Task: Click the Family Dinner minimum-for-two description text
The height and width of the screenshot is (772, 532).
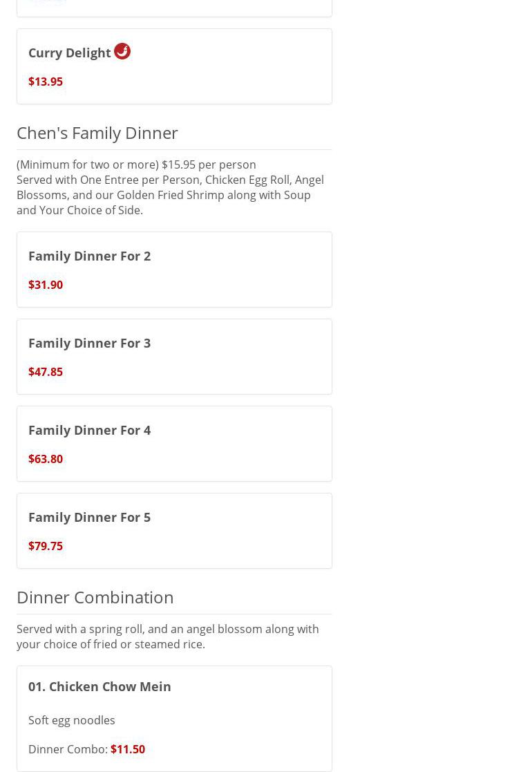Action: pos(136,164)
